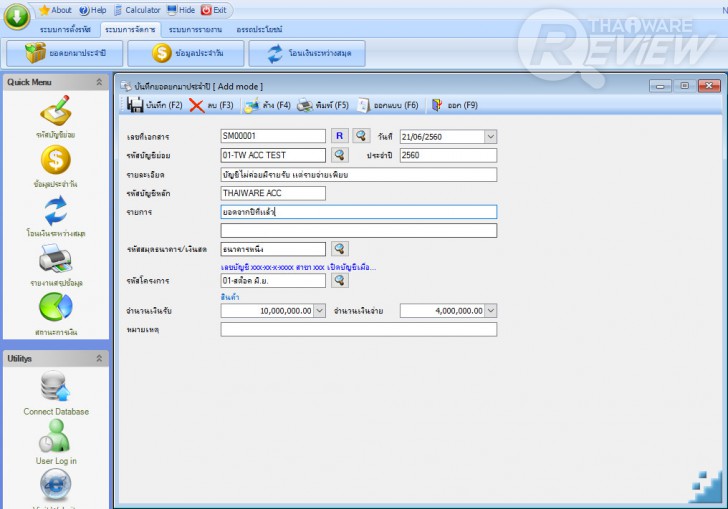
Task: Open the Help menu item
Action: pyautogui.click(x=93, y=10)
